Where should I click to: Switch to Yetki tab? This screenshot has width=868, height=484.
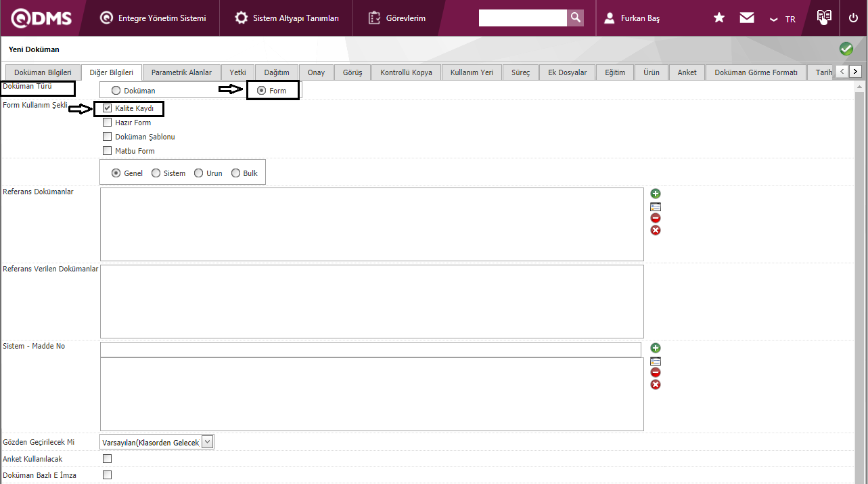tap(237, 72)
